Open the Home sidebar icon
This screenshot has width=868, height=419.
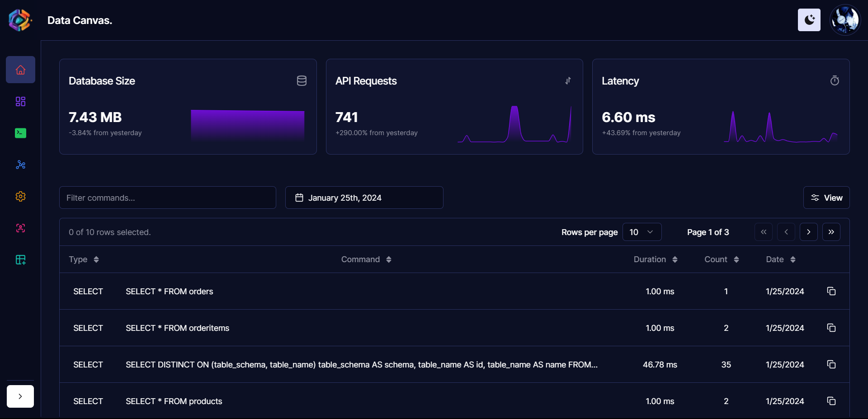tap(20, 70)
